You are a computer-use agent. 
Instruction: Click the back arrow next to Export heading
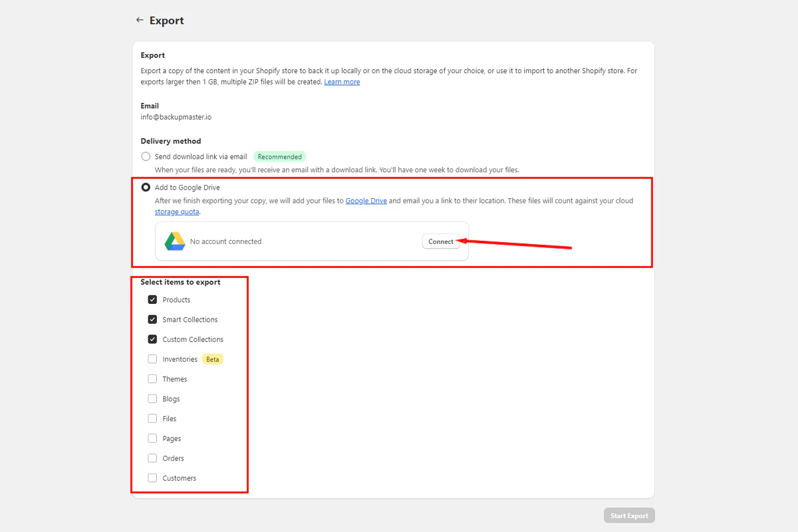pyautogui.click(x=140, y=20)
